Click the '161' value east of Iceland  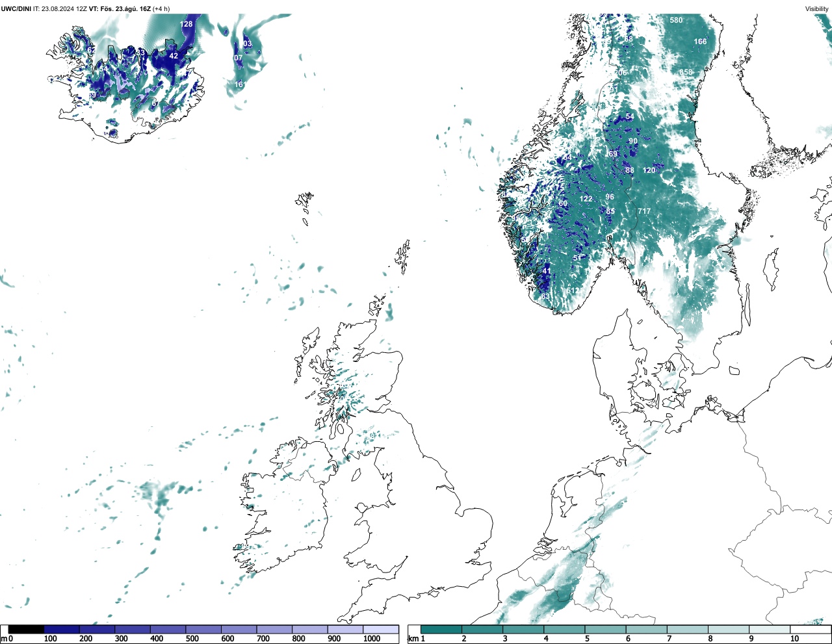point(240,84)
